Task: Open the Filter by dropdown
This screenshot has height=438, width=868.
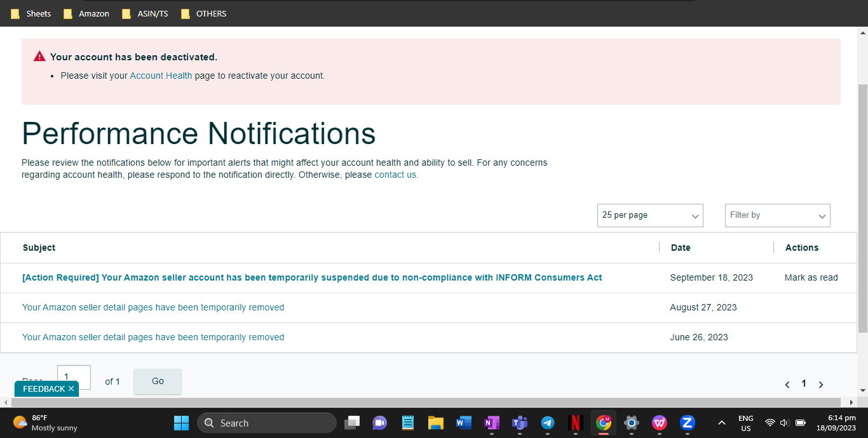Action: pos(777,215)
